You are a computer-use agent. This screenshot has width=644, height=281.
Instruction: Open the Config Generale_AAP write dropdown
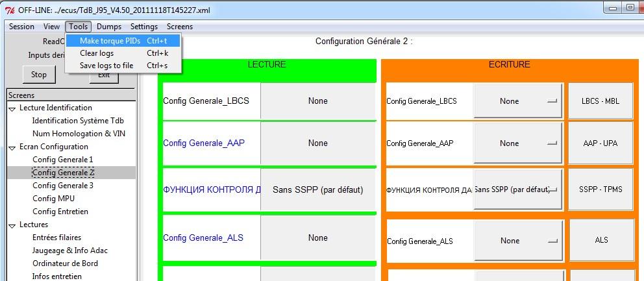point(517,143)
